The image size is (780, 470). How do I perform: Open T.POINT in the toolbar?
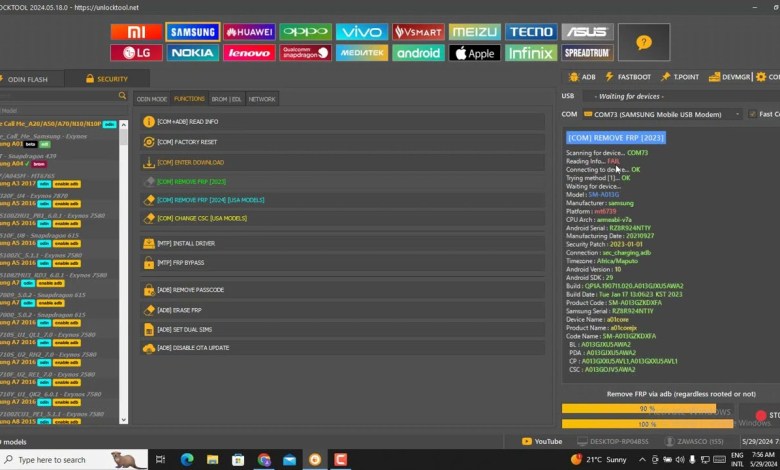(x=680, y=77)
